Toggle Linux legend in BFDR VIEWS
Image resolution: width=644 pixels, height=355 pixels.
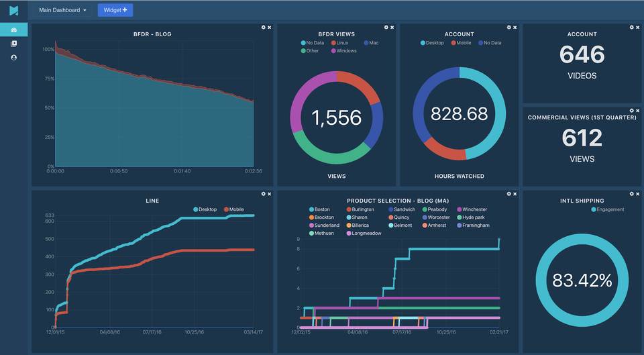coord(339,43)
